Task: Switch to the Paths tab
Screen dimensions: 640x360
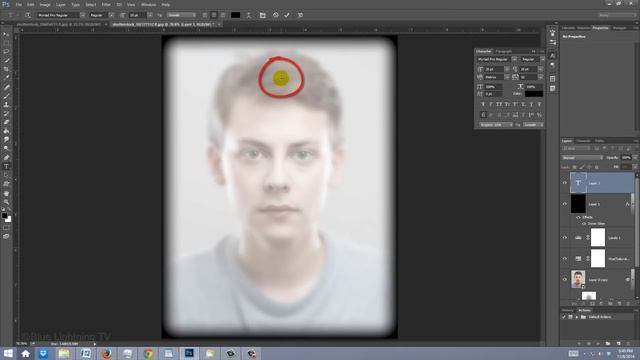Action: click(x=599, y=141)
